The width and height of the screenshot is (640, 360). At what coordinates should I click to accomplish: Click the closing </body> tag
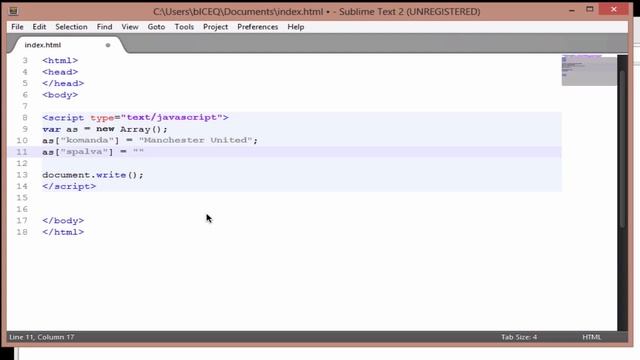pos(63,220)
